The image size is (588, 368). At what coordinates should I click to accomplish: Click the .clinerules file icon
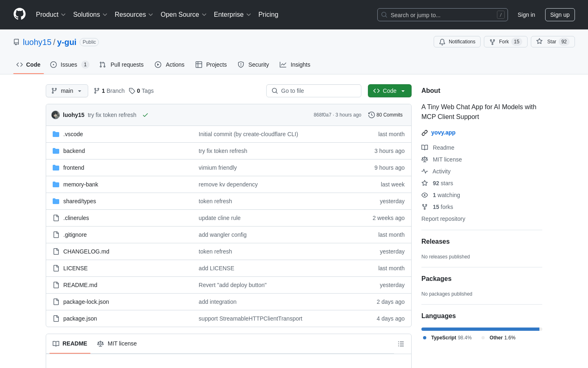(x=56, y=218)
